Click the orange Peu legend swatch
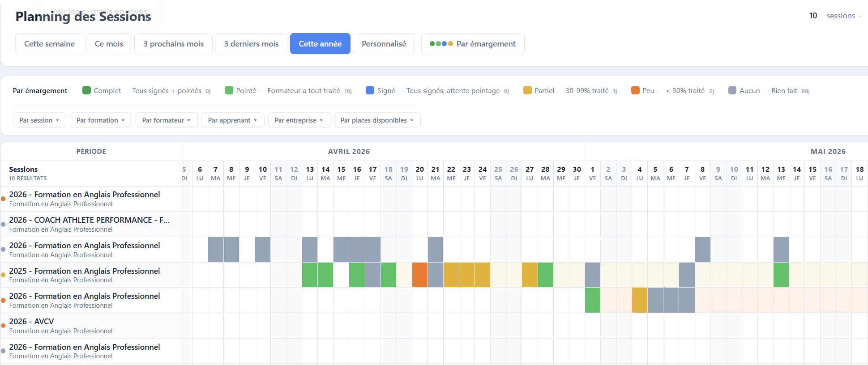The height and width of the screenshot is (365, 868). 635,90
